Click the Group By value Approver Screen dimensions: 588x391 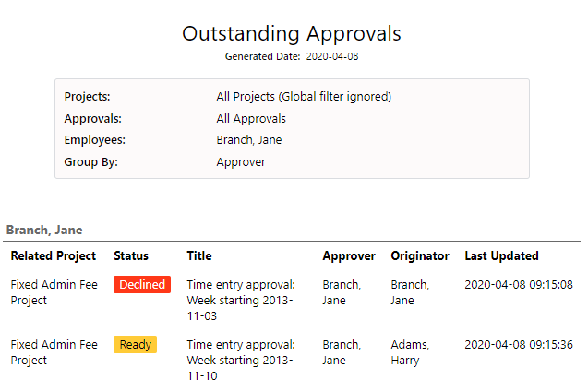click(x=241, y=162)
